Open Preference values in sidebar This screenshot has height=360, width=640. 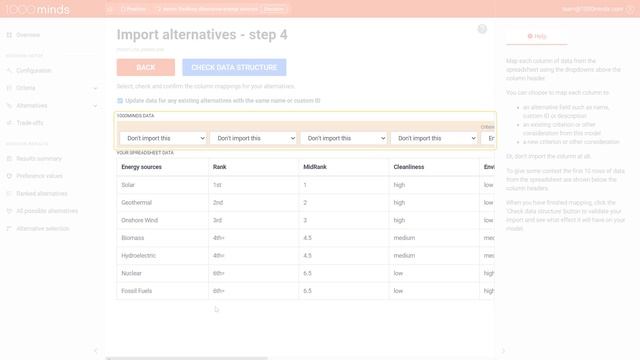click(39, 176)
